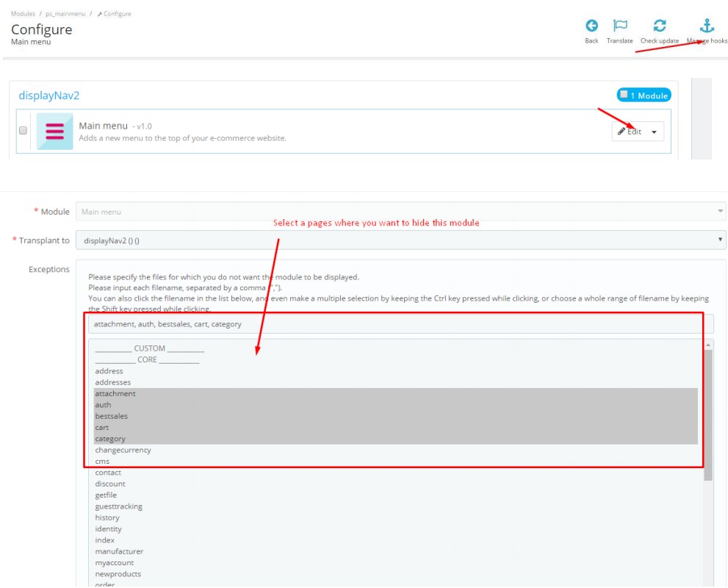Click the displayNav2 hook heading
This screenshot has width=728, height=588.
[x=48, y=96]
